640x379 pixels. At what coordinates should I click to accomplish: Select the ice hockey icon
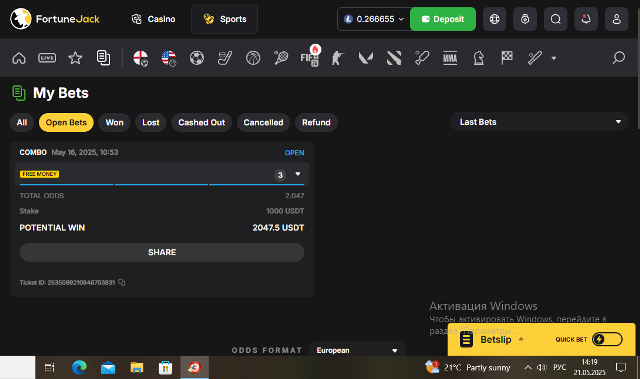coord(225,58)
